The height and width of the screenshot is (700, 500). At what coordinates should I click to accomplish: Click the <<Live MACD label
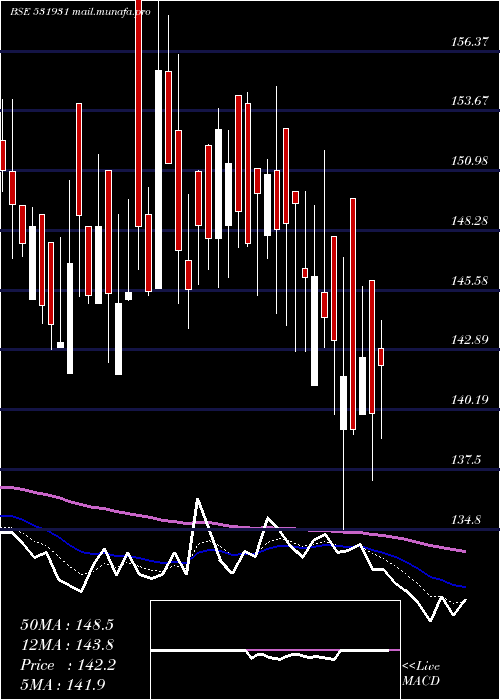click(421, 674)
